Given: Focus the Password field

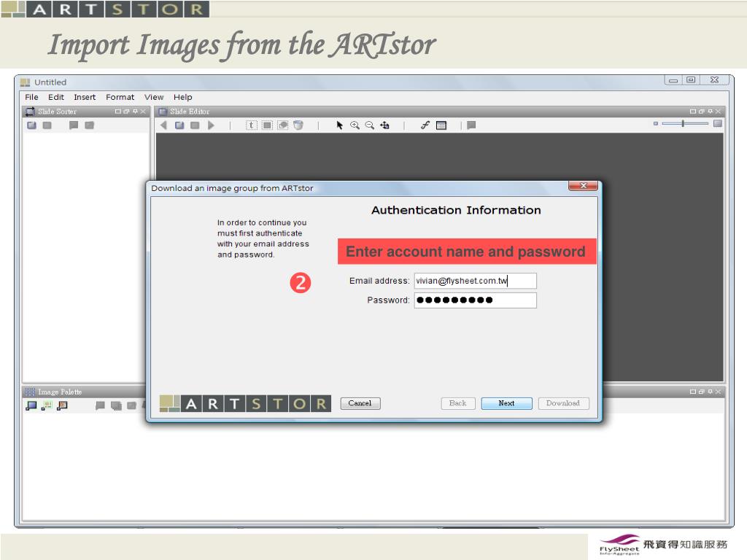Looking at the screenshot, I should point(475,300).
